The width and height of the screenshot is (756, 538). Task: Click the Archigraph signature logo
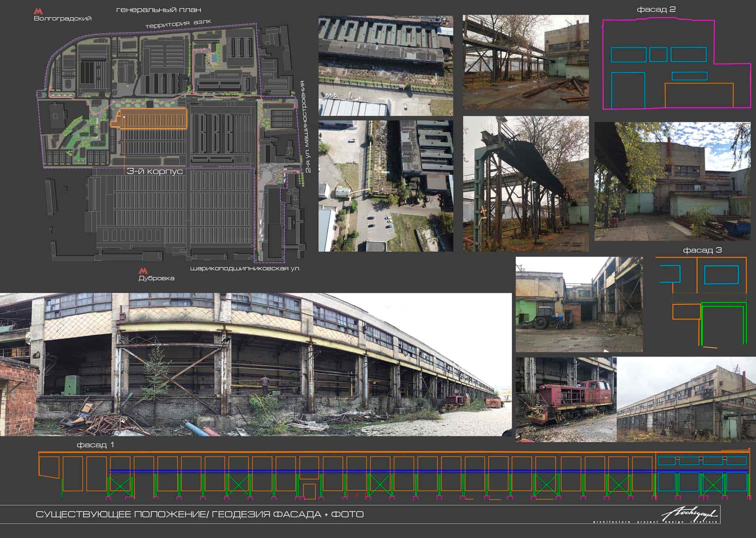tap(689, 514)
